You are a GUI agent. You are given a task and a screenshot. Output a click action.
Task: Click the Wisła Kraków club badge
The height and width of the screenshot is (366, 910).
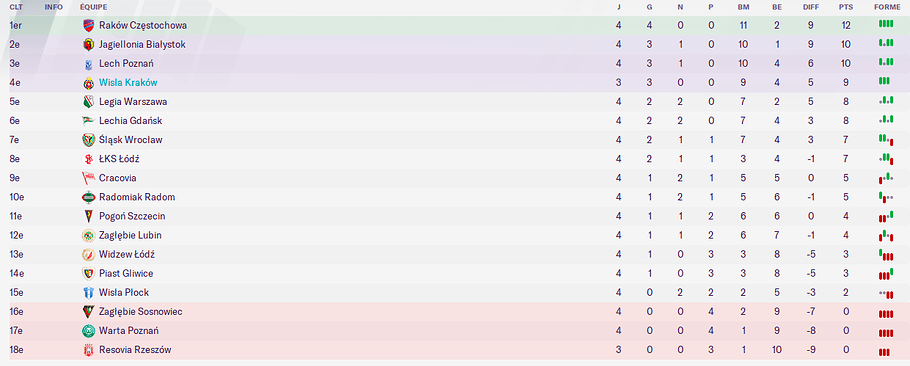coord(88,83)
